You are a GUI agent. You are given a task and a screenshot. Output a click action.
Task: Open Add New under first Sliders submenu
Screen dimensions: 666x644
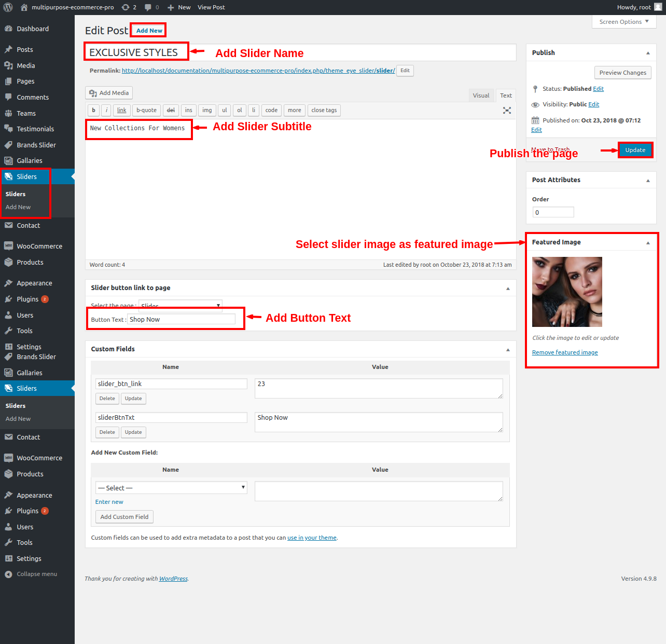pyautogui.click(x=18, y=207)
